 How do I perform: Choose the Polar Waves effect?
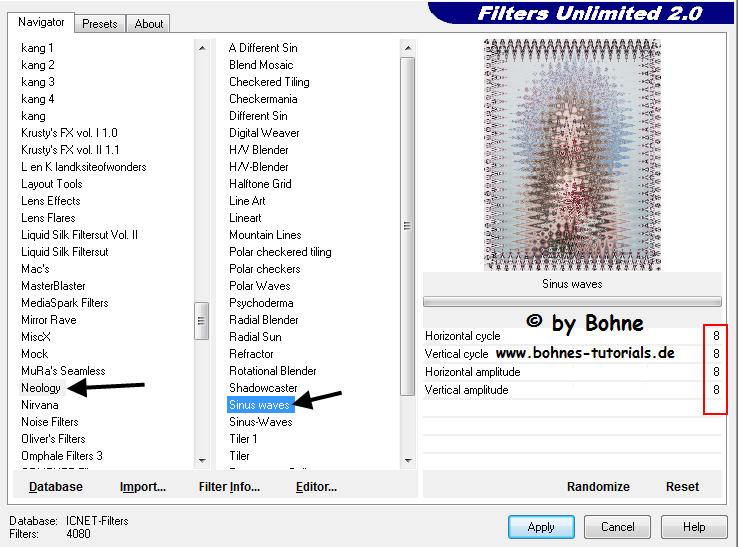point(260,286)
